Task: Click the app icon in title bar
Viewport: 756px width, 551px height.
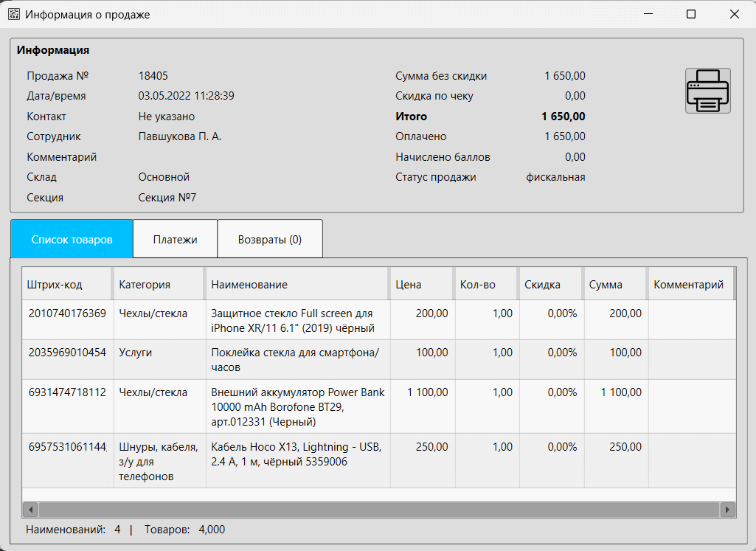Action: tap(14, 14)
